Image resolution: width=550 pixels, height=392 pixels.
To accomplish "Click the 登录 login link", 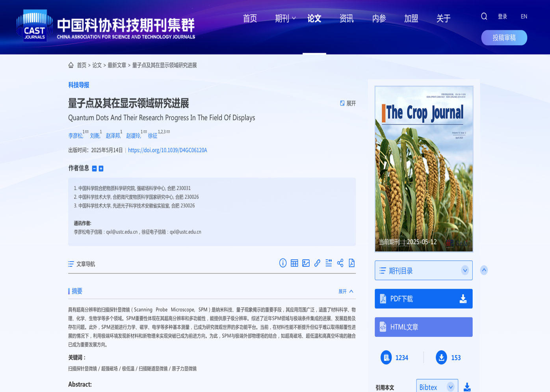I will (x=502, y=17).
